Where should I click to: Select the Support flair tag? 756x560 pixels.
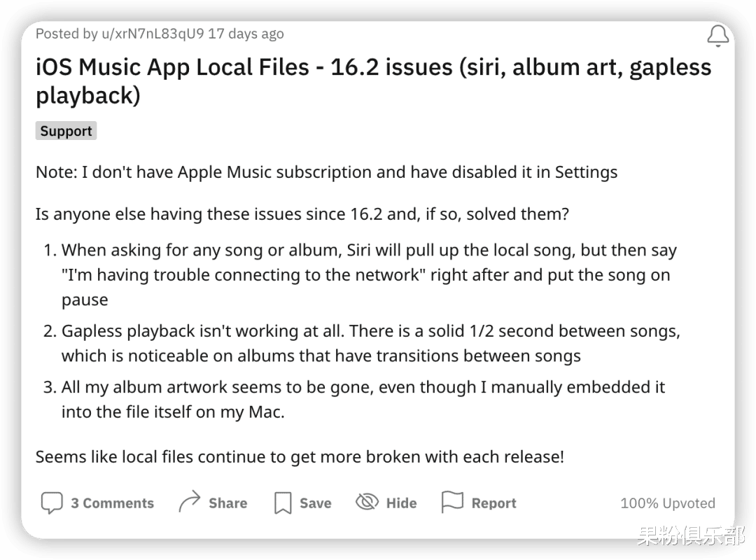(66, 130)
